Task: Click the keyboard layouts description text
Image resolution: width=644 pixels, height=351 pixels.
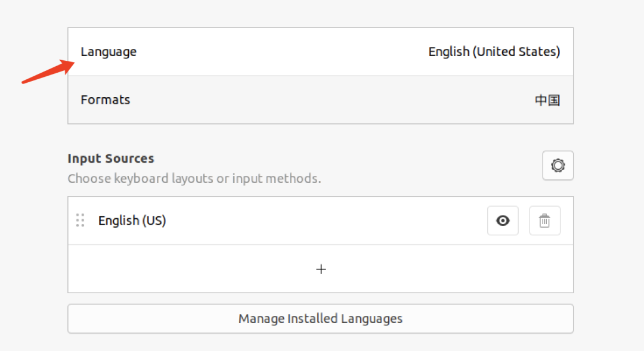Action: coord(194,178)
